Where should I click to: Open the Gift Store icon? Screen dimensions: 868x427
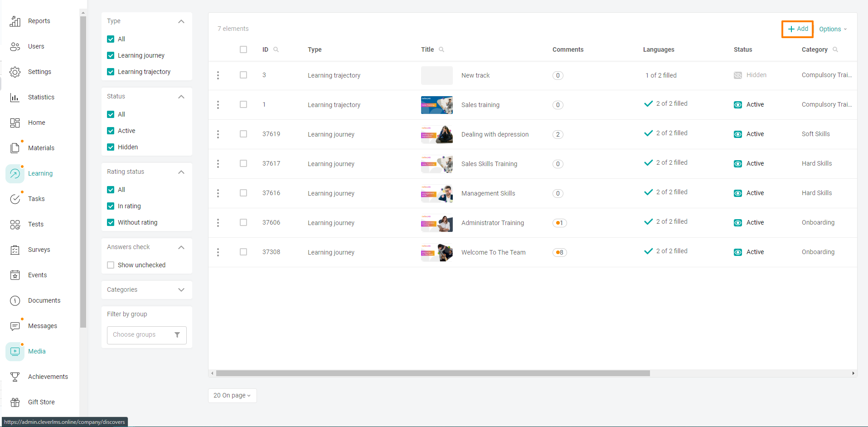click(x=15, y=402)
